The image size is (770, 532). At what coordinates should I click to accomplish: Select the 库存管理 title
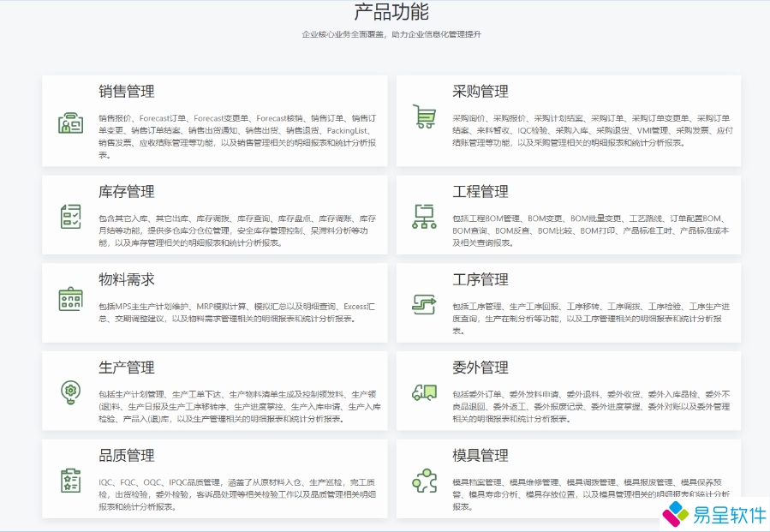127,192
